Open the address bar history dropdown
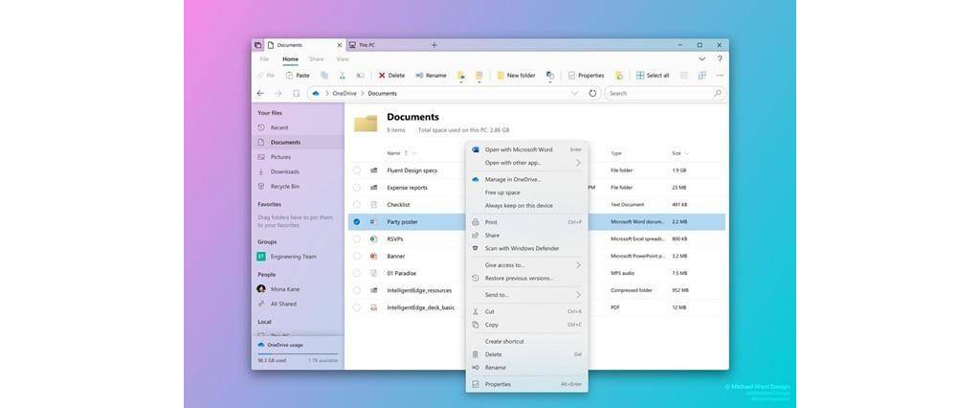Screen dimensions: 980x408 click(x=574, y=93)
